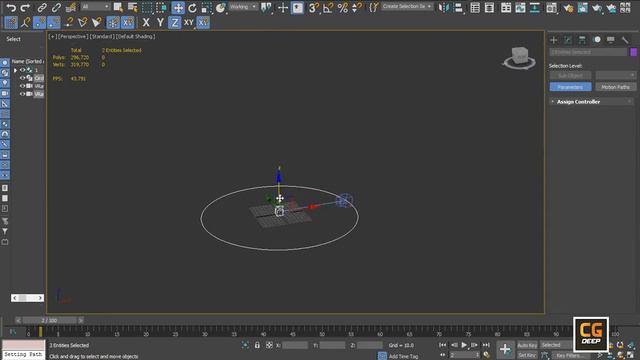
Task: Open the Hierarchy tab in Command Panel
Action: (582, 40)
